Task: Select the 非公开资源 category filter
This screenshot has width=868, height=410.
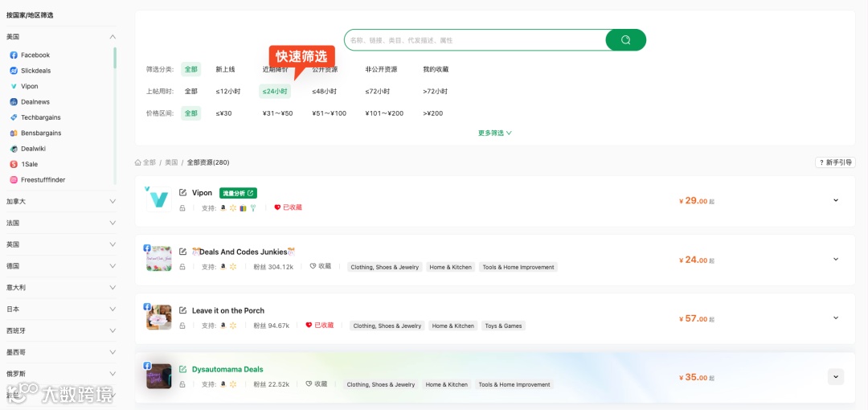Action: click(x=382, y=69)
